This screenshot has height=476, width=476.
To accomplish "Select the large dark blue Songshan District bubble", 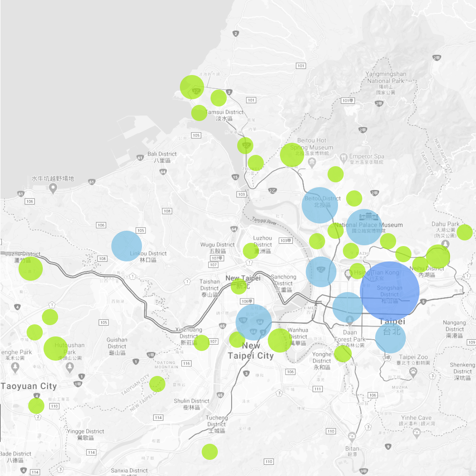I will point(390,291).
